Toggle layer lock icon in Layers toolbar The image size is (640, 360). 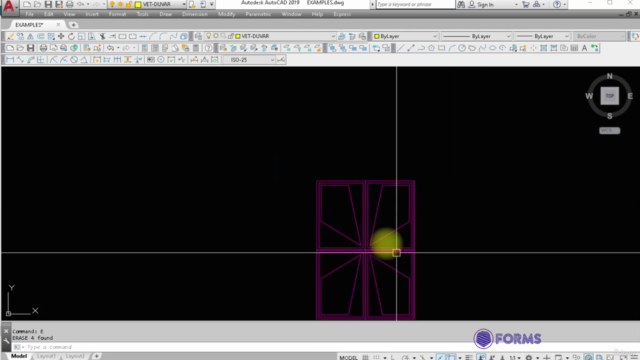tap(231, 36)
